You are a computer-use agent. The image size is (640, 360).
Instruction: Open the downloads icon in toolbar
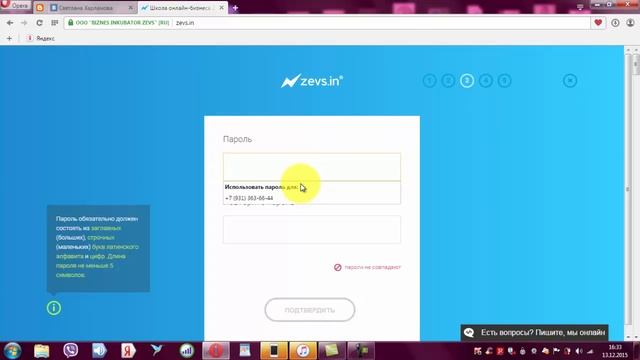click(615, 23)
